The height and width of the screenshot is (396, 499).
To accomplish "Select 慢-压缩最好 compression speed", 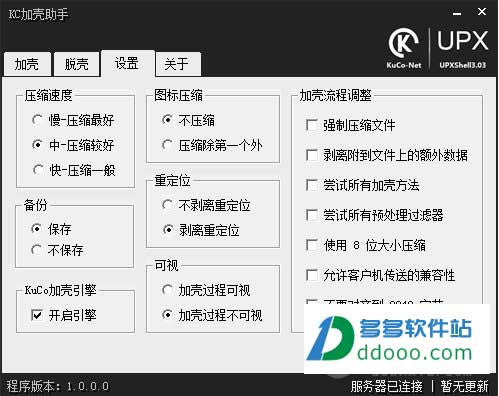I will (x=73, y=120).
